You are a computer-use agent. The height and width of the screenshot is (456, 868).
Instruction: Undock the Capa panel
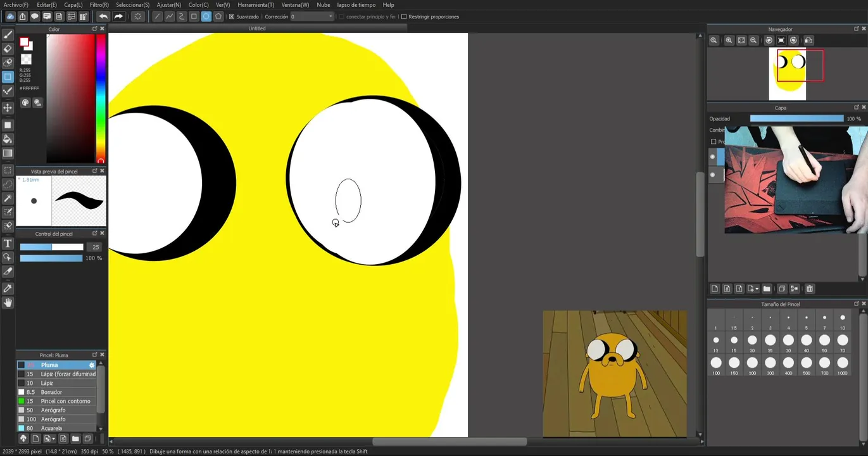click(857, 108)
